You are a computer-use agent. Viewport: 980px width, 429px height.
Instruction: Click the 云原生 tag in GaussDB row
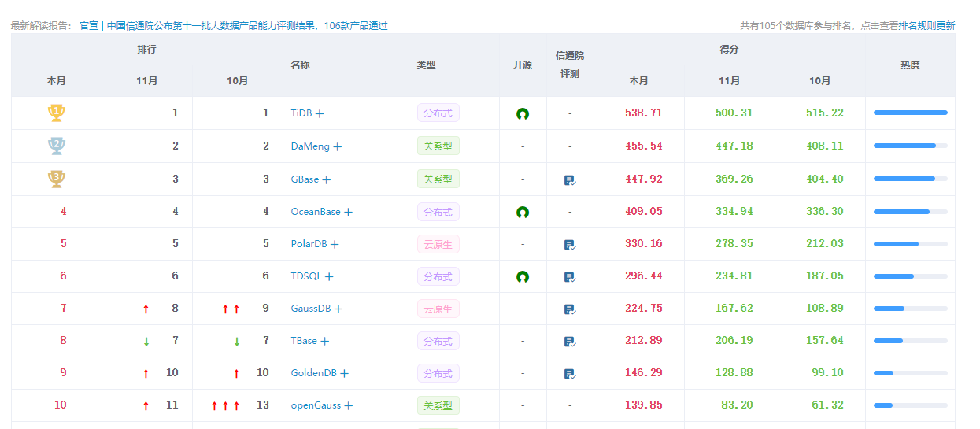[x=438, y=309]
